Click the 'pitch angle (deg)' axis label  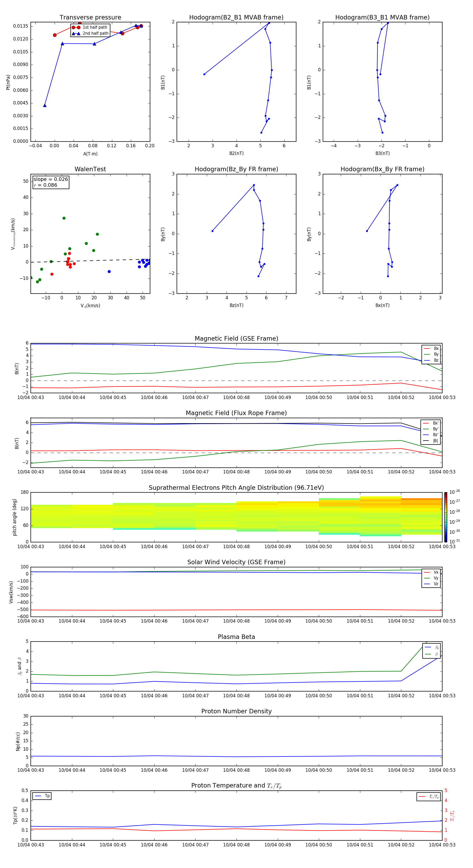click(14, 517)
